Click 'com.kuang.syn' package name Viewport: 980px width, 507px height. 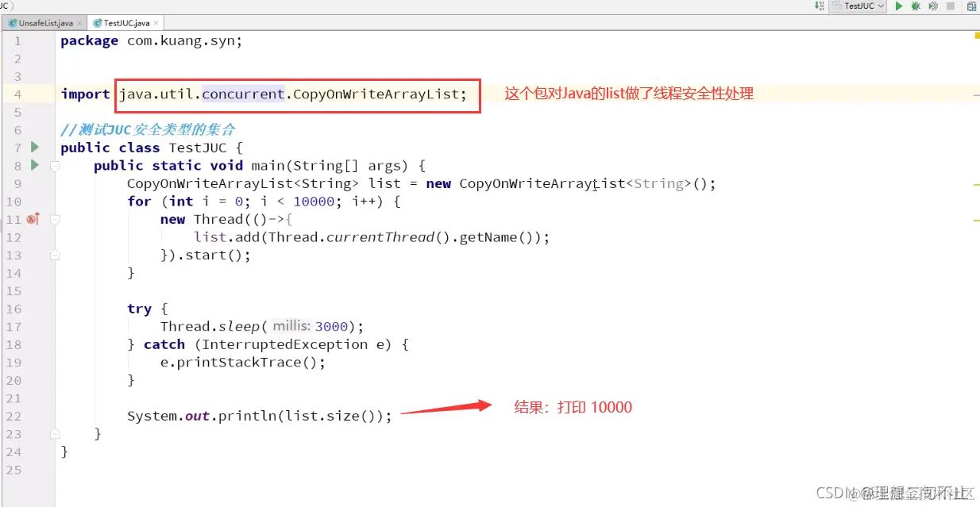181,40
